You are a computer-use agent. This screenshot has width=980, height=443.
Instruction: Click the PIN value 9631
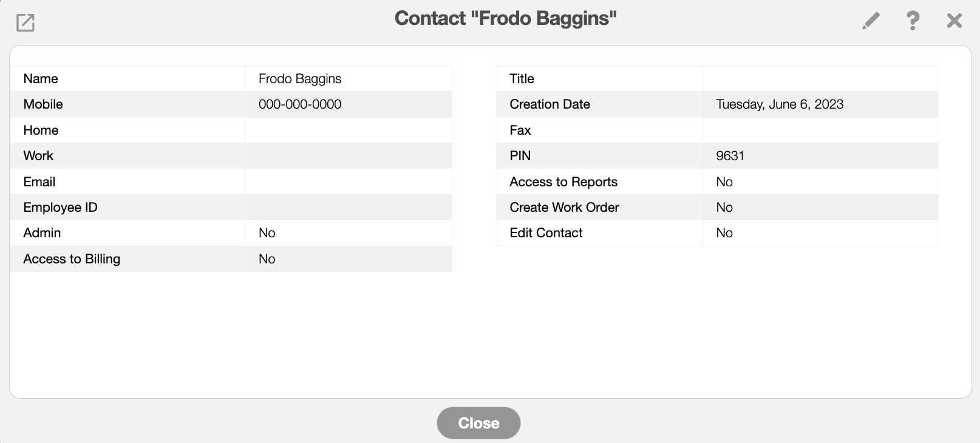click(x=730, y=156)
